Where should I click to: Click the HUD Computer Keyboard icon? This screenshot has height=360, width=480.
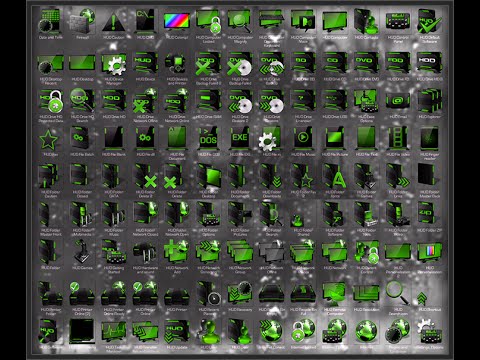tap(271, 22)
